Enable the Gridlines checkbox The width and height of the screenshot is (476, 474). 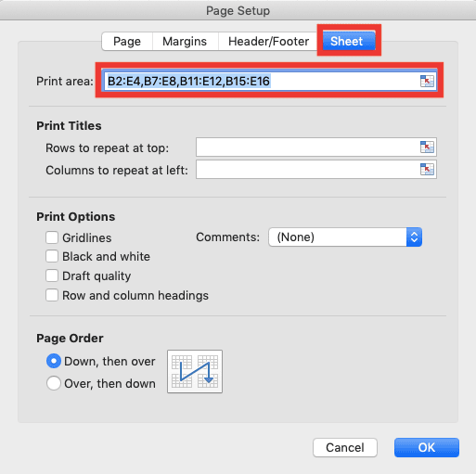tap(52, 237)
